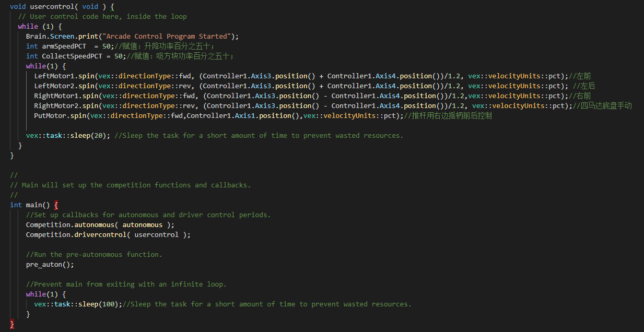The image size is (644, 332).
Task: Place cursor on armSpeedPCT variable
Action: (x=64, y=46)
